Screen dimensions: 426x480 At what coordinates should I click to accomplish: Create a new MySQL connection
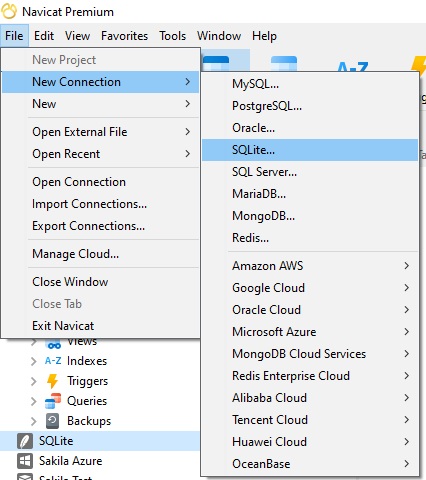[x=310, y=84]
